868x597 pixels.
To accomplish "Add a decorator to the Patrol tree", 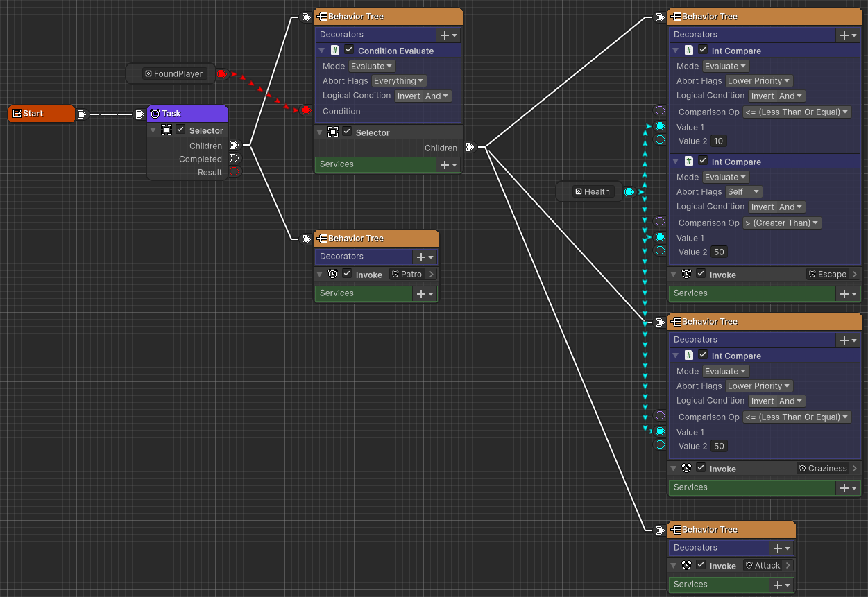I will click(x=425, y=257).
